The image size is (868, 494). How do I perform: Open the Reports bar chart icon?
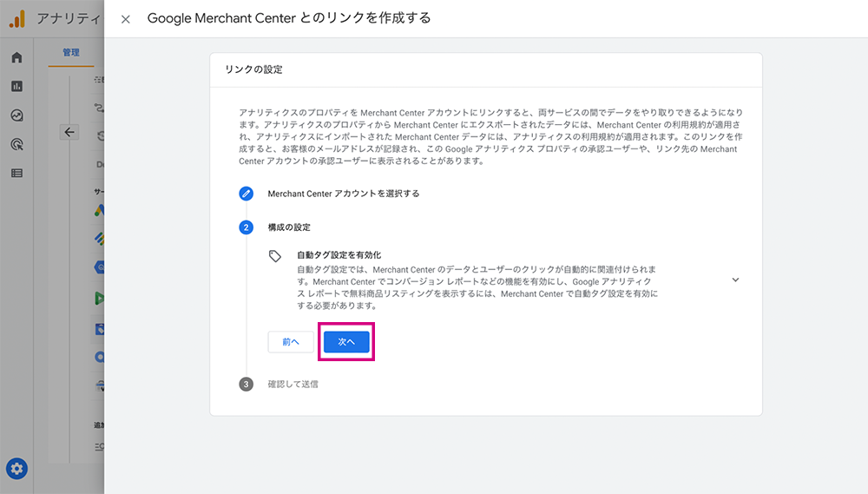click(x=16, y=87)
